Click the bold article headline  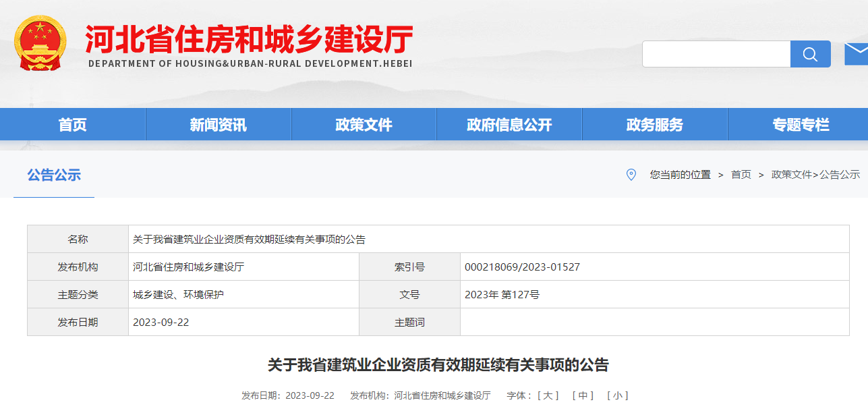(438, 365)
